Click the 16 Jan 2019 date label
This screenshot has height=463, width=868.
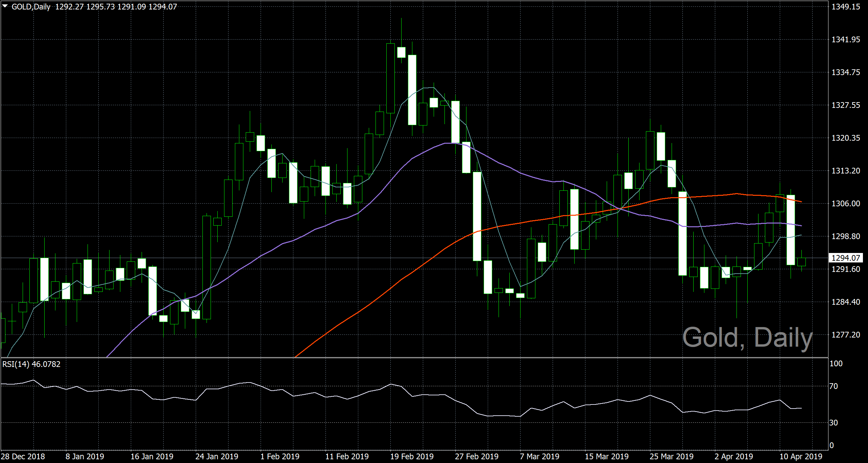[152, 457]
